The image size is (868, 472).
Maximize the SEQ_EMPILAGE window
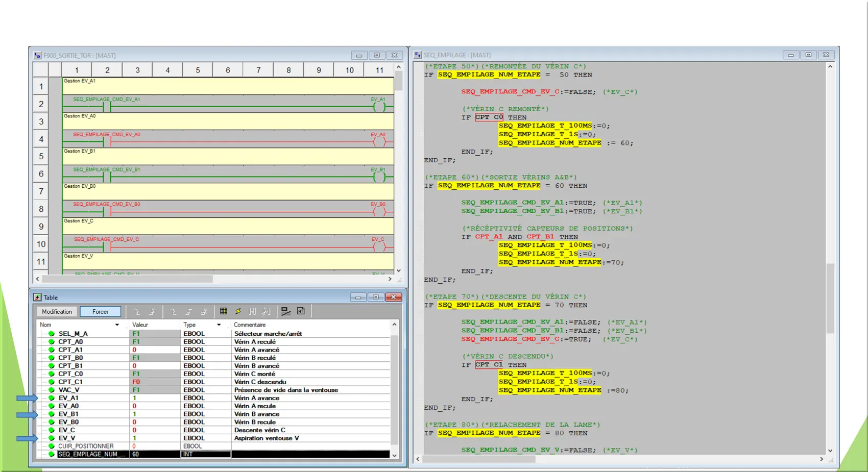pyautogui.click(x=808, y=55)
